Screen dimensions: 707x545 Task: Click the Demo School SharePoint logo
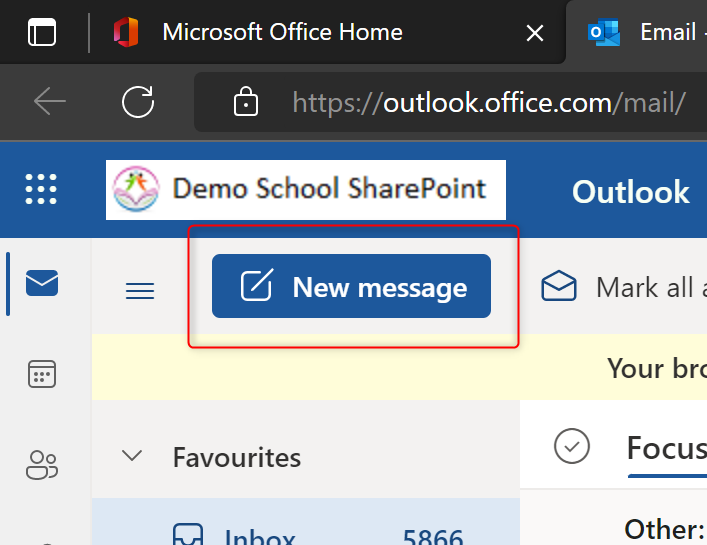pos(306,189)
